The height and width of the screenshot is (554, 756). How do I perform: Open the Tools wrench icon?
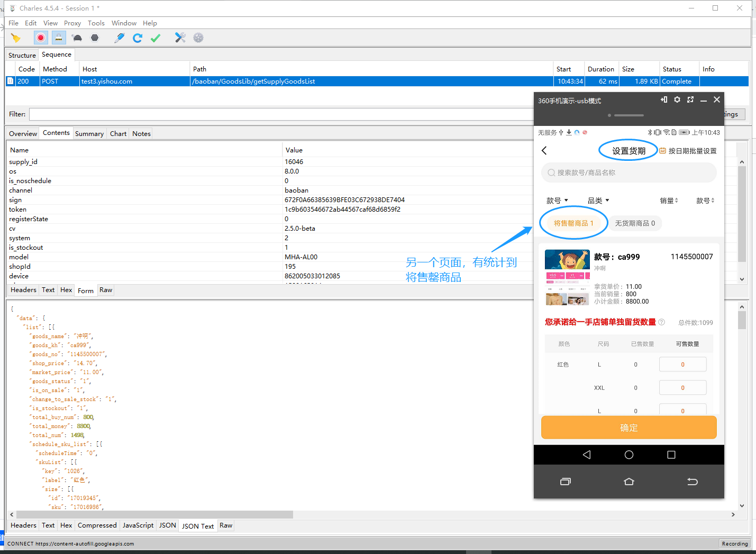[180, 38]
